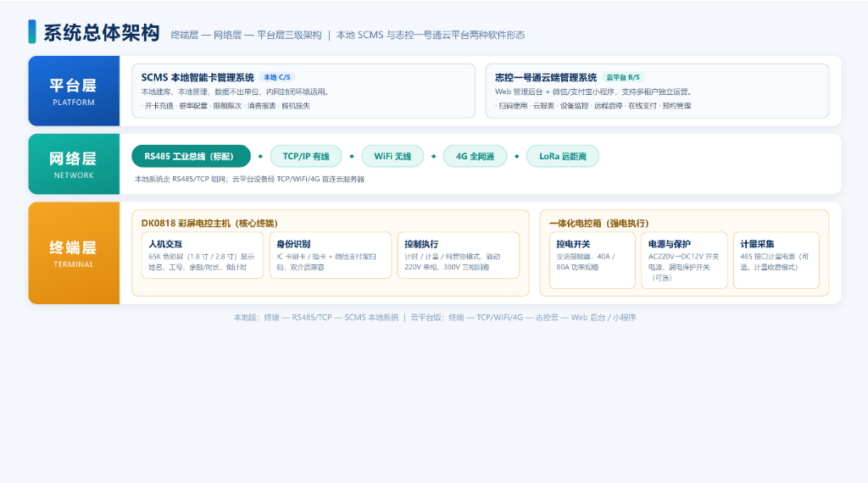Open the 电源与保护 card
The image size is (868, 483).
684,260
